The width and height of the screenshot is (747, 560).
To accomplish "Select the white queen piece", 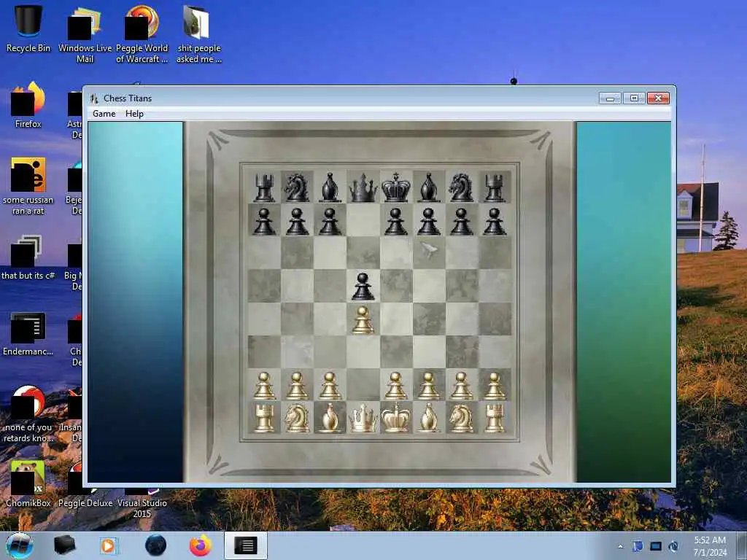I will pyautogui.click(x=363, y=418).
